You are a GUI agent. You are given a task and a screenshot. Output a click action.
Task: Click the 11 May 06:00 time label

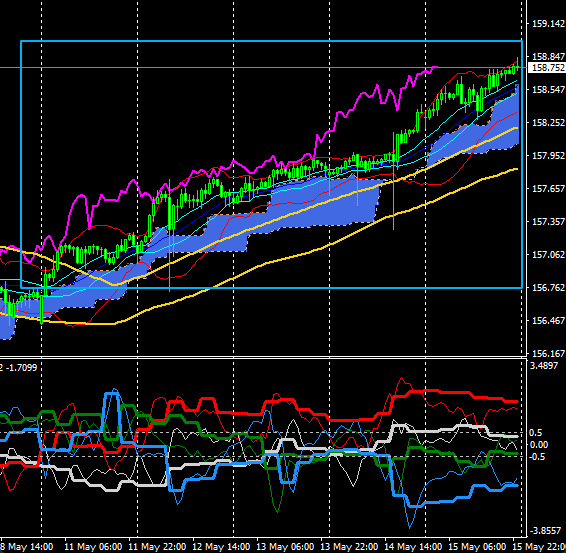tap(93, 547)
